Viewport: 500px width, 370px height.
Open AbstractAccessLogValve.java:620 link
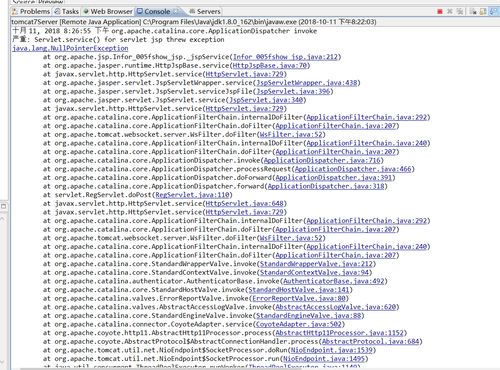(x=336, y=307)
